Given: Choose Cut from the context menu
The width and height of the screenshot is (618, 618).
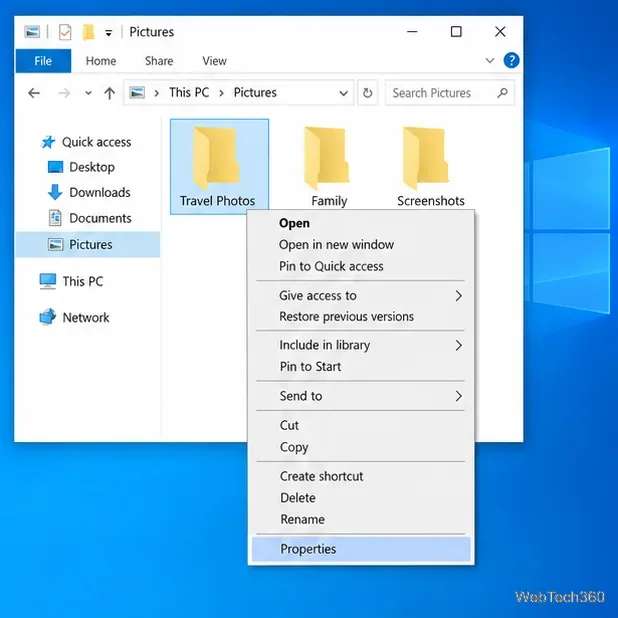Looking at the screenshot, I should click(x=361, y=425).
